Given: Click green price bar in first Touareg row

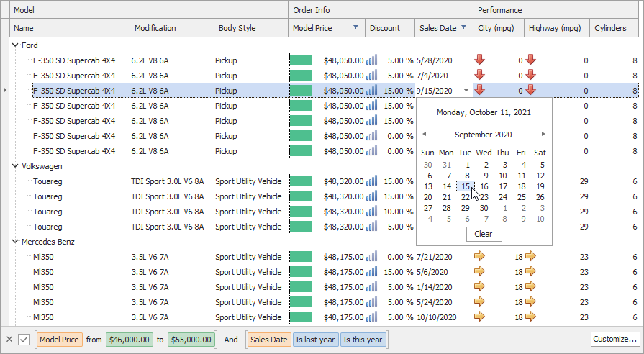Looking at the screenshot, I should (x=301, y=181).
